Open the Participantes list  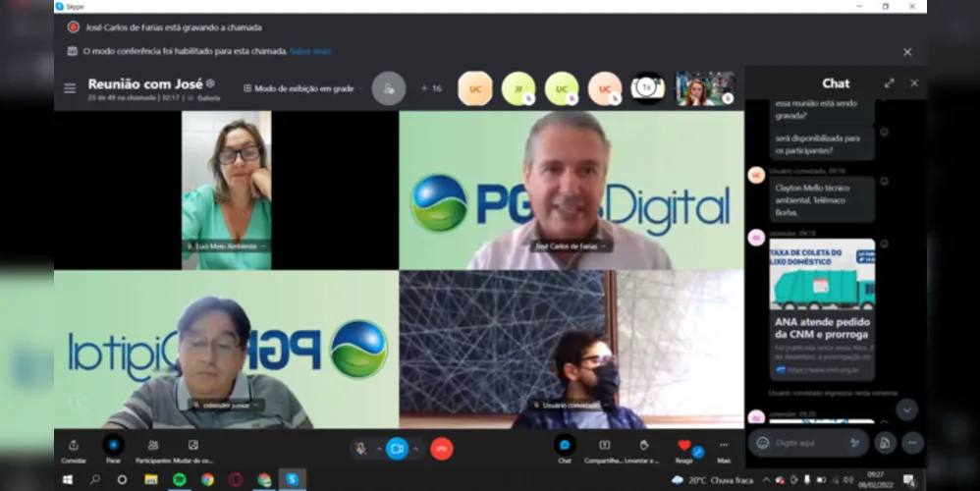[x=153, y=451]
